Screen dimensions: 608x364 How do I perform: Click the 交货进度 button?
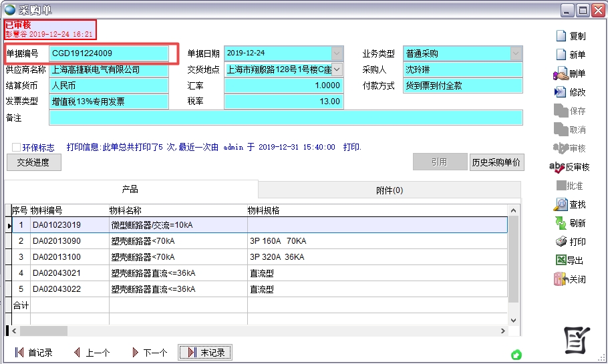(33, 162)
